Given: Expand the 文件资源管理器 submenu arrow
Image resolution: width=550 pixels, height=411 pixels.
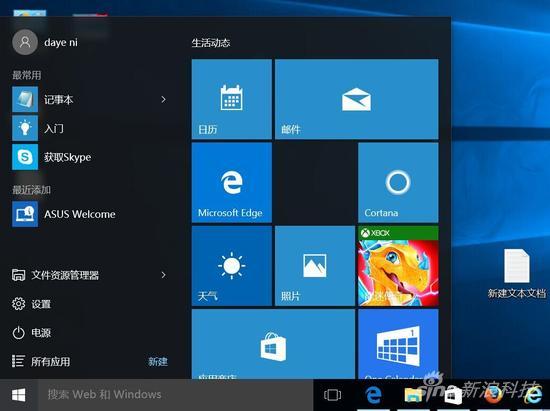Looking at the screenshot, I should pos(163,275).
